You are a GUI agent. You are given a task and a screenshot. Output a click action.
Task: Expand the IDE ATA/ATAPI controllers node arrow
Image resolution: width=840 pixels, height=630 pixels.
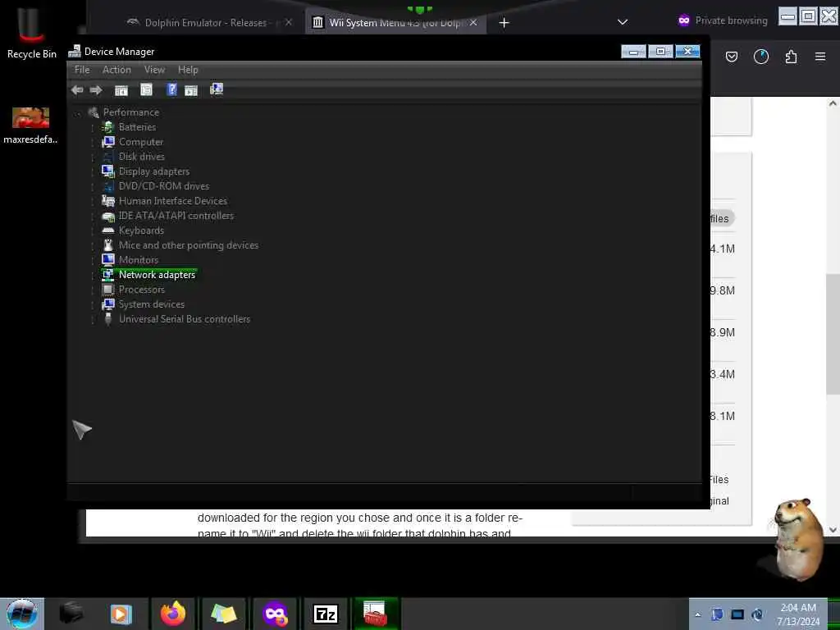pyautogui.click(x=93, y=216)
